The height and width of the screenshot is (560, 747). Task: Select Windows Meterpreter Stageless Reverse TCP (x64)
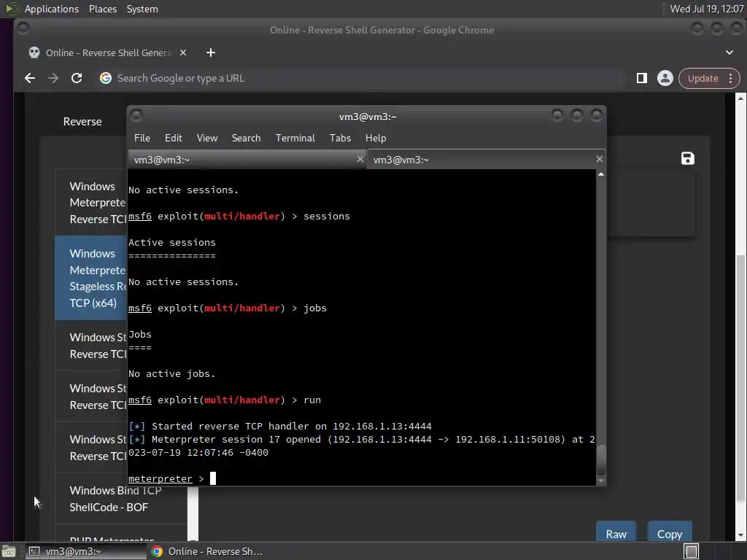click(91, 278)
